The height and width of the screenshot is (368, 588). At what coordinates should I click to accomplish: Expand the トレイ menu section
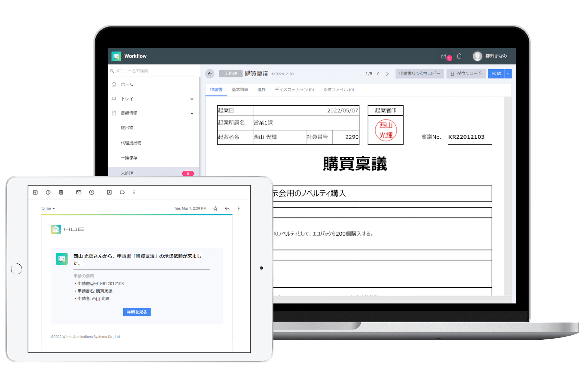coord(192,99)
